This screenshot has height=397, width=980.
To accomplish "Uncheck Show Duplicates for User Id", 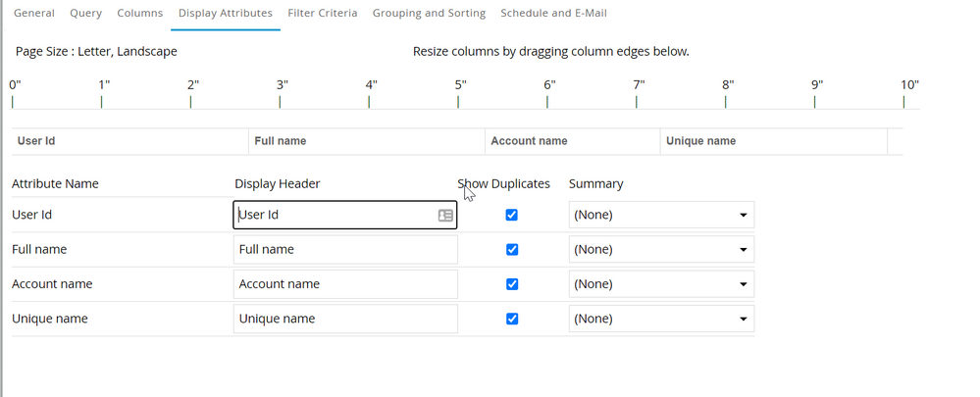I will pyautogui.click(x=511, y=215).
